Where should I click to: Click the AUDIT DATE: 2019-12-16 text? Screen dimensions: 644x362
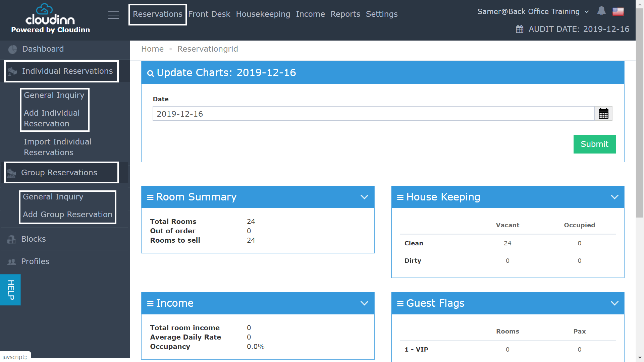pyautogui.click(x=579, y=29)
